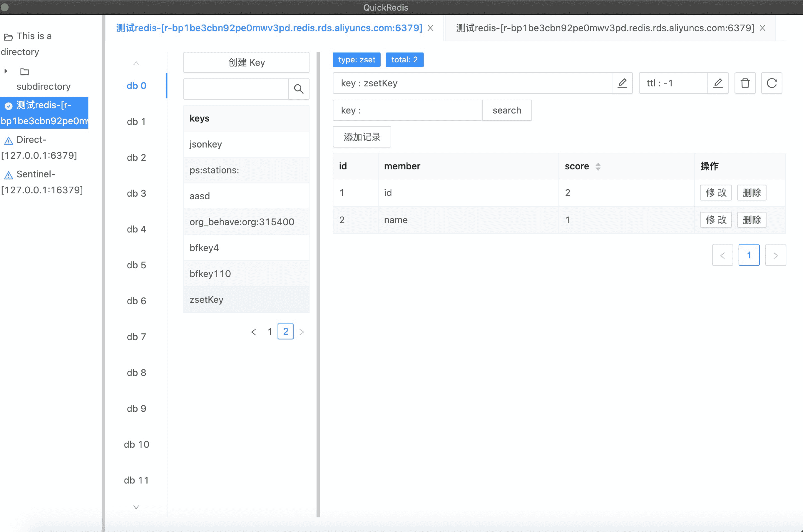Click the key list search magnifier icon

point(299,89)
